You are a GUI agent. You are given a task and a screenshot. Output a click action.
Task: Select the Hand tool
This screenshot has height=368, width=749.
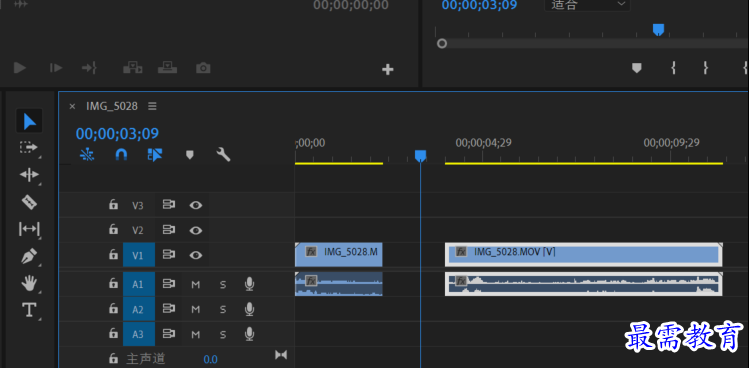pos(29,283)
